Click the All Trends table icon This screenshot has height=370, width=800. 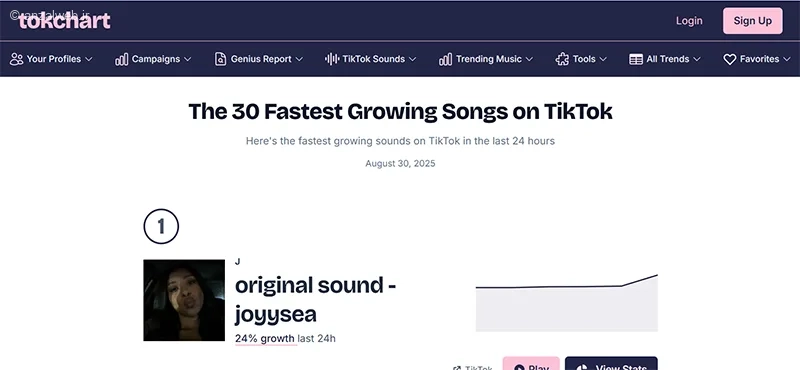pyautogui.click(x=636, y=59)
